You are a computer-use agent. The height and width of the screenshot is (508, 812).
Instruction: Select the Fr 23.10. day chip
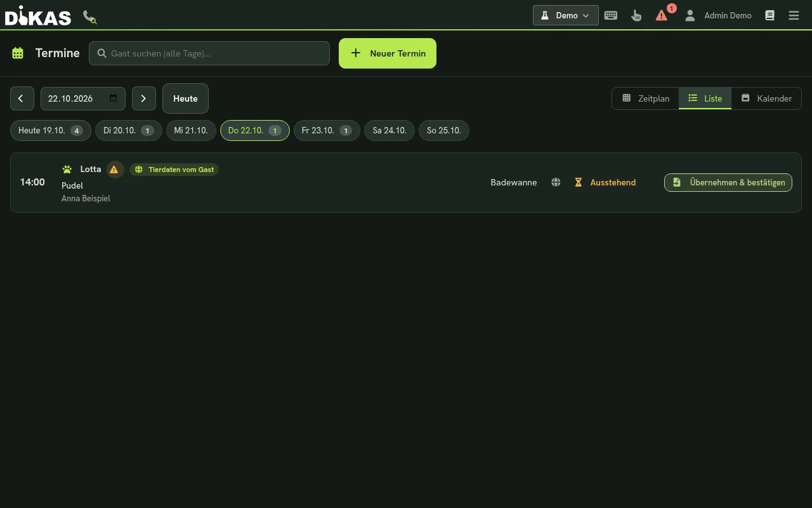[327, 130]
